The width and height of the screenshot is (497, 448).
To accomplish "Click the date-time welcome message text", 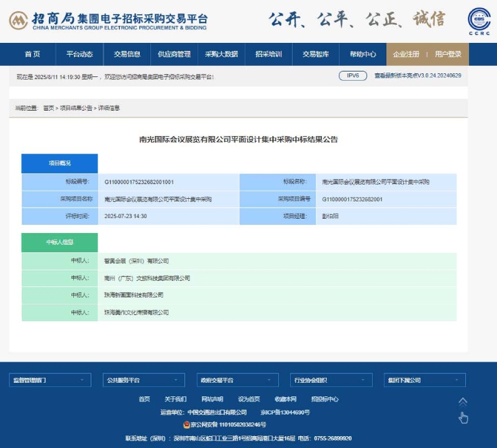I will pyautogui.click(x=115, y=77).
